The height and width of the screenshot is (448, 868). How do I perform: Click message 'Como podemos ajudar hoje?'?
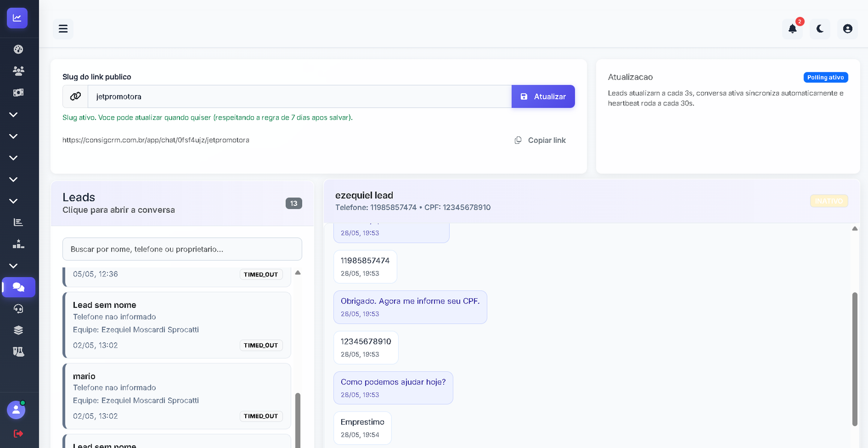click(393, 388)
